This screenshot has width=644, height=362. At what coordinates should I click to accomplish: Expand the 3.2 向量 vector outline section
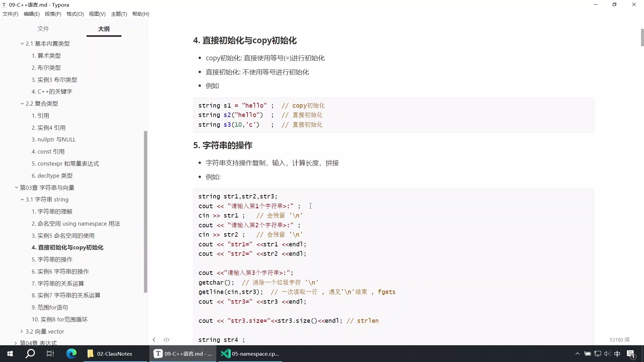pyautogui.click(x=21, y=331)
